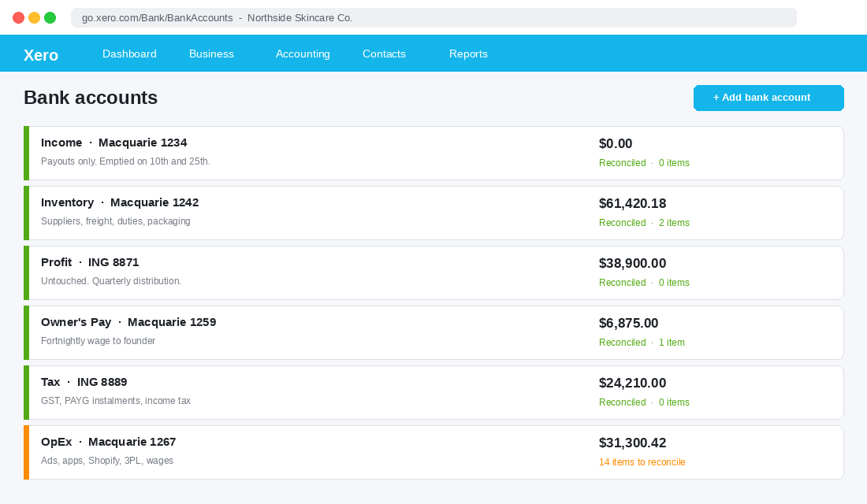Open Inventory Macquarie 1242 account
Viewport: 867px width, 504px height.
pyautogui.click(x=433, y=213)
